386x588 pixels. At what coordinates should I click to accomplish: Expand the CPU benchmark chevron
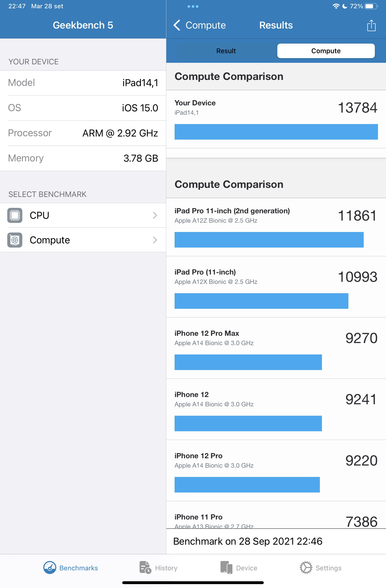[155, 215]
